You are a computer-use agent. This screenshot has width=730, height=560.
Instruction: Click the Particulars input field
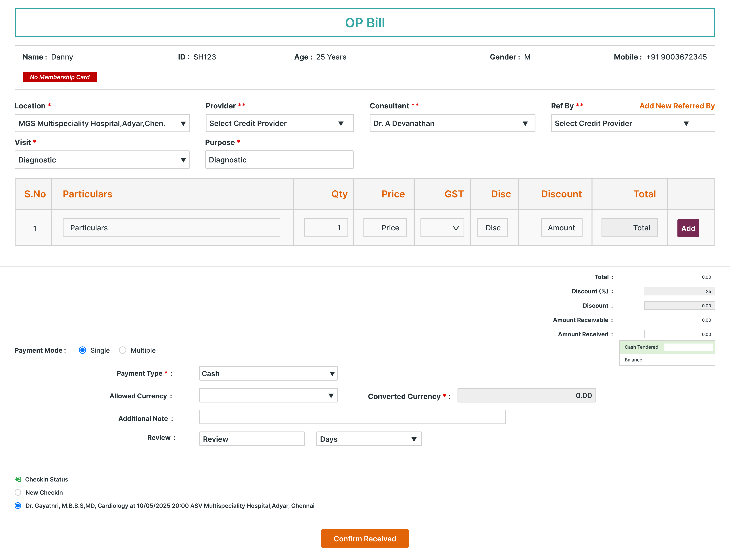(x=171, y=228)
